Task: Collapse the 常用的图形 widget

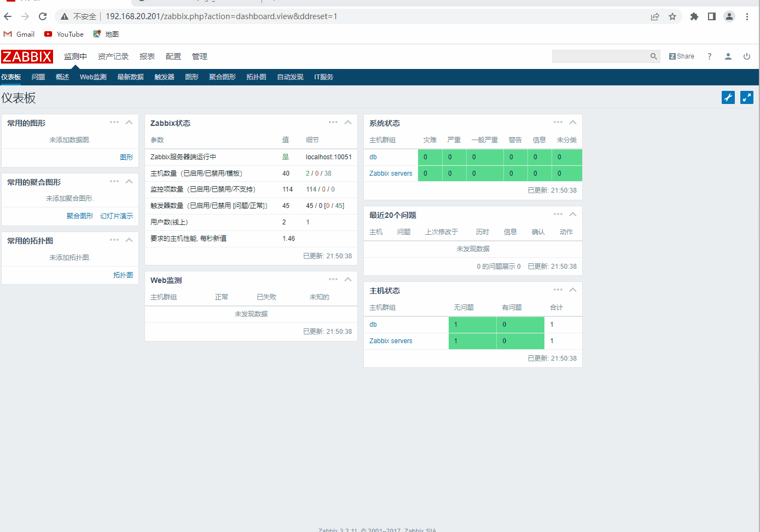Action: [129, 123]
